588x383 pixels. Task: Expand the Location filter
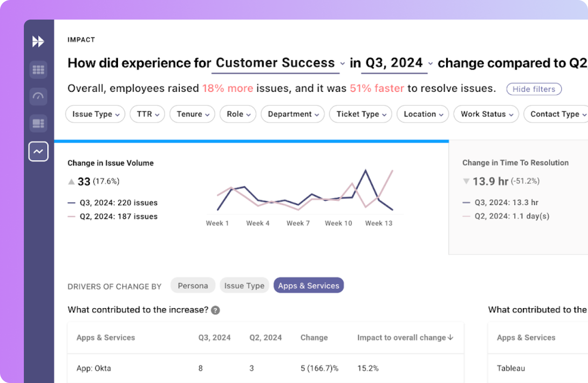[422, 114]
